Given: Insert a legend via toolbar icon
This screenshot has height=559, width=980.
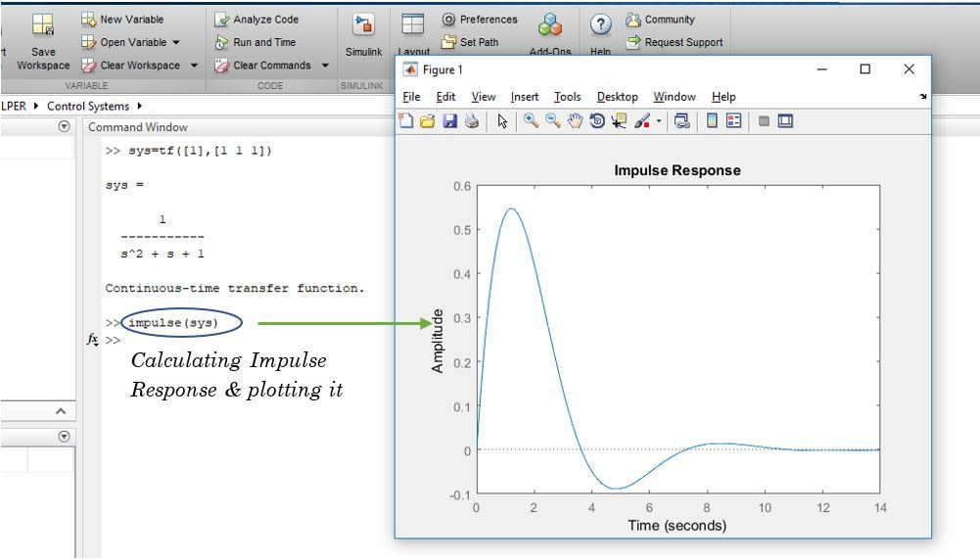Looking at the screenshot, I should (x=733, y=120).
